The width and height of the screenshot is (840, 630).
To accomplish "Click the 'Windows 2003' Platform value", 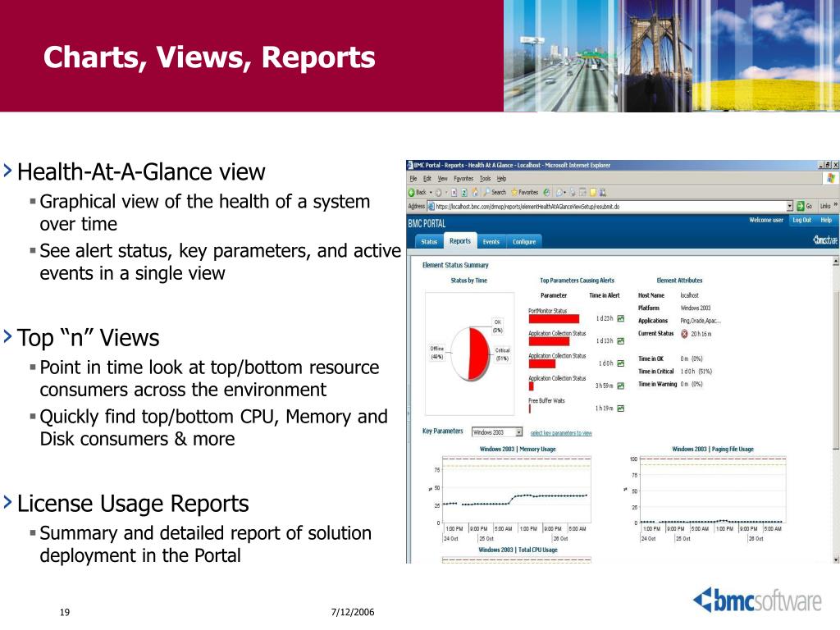I will click(x=696, y=308).
